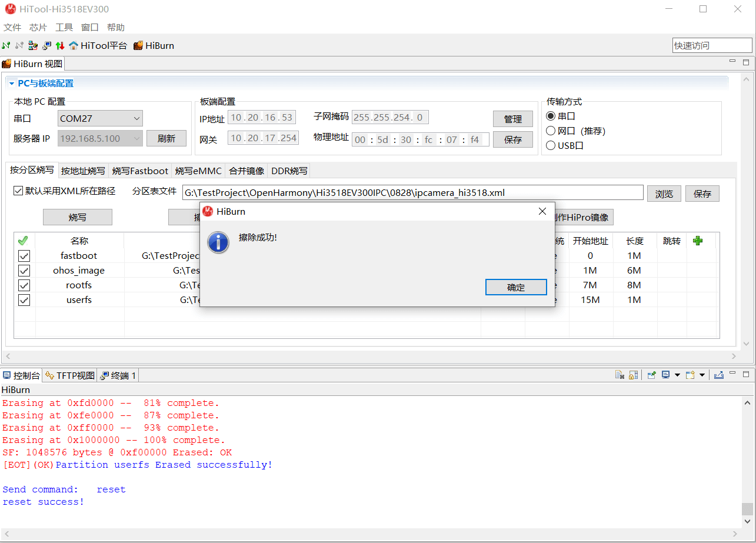
Task: Open the new console dropdown arrow
Action: (x=702, y=375)
